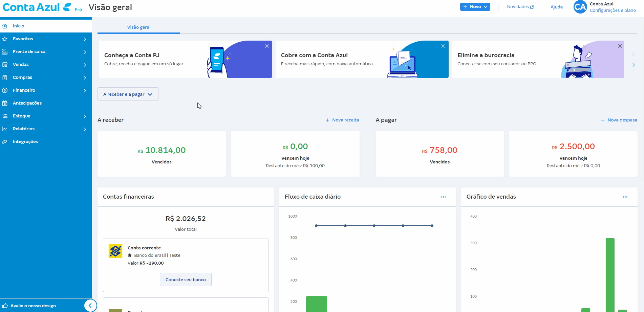Click the plus icon beside Nova receita
This screenshot has width=644, height=312.
(x=327, y=120)
